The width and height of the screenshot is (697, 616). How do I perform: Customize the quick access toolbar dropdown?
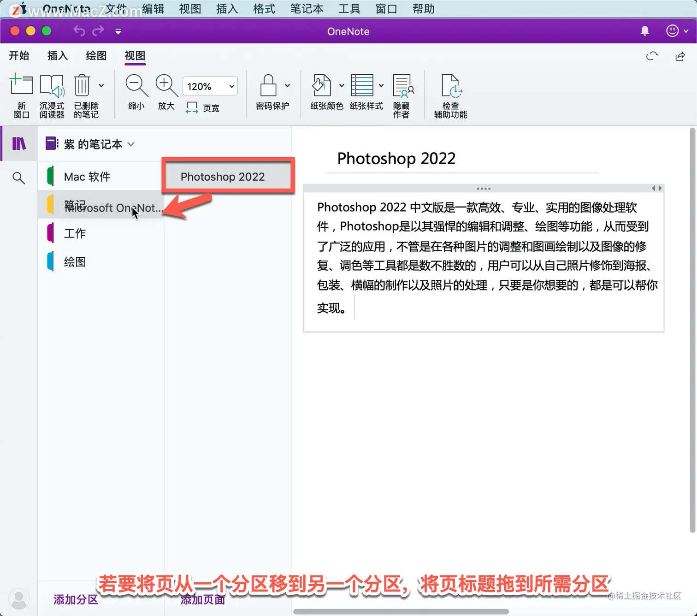pyautogui.click(x=118, y=31)
